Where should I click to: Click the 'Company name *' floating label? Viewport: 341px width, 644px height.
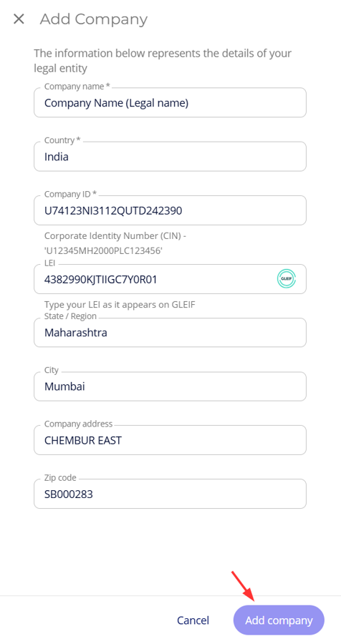[77, 87]
